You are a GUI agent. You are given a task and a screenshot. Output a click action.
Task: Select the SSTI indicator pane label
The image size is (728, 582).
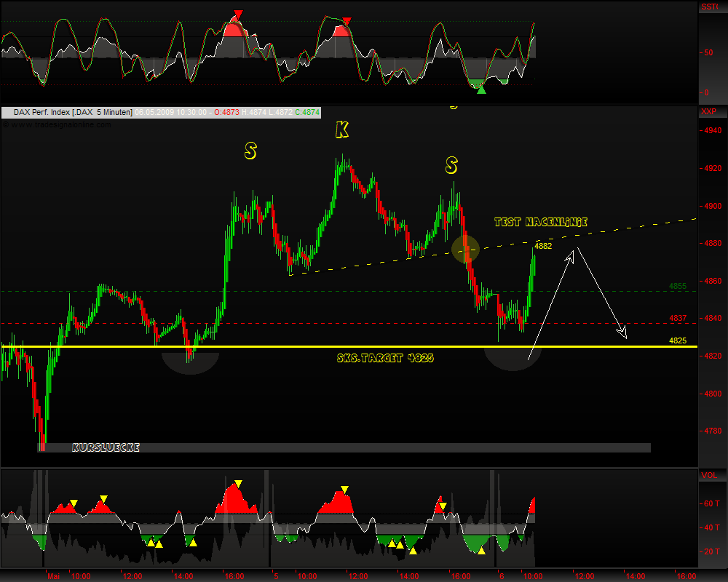pos(708,7)
